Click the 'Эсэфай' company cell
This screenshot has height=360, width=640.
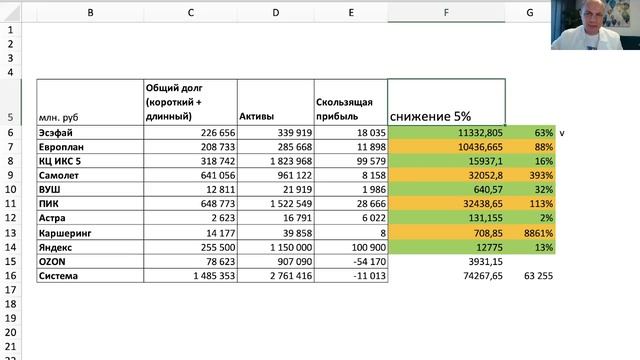tap(90, 133)
